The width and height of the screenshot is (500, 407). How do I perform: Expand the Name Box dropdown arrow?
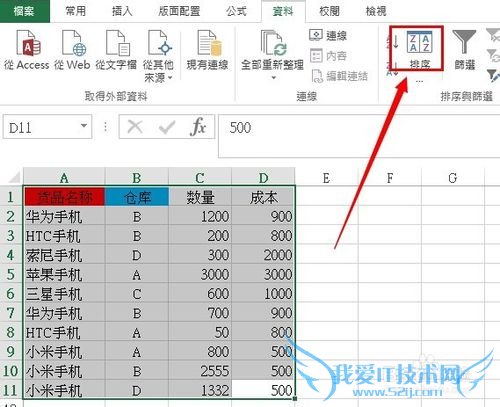[84, 126]
